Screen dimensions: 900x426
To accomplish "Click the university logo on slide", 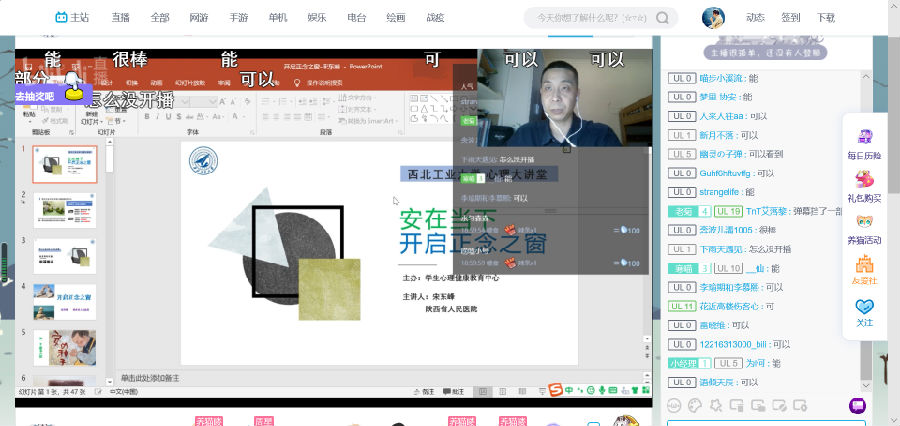I will [204, 161].
